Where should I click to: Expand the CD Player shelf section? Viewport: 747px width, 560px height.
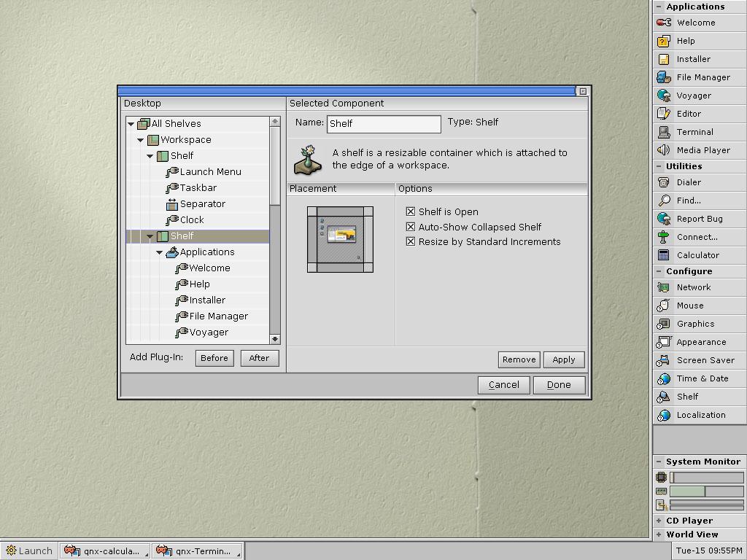[659, 521]
